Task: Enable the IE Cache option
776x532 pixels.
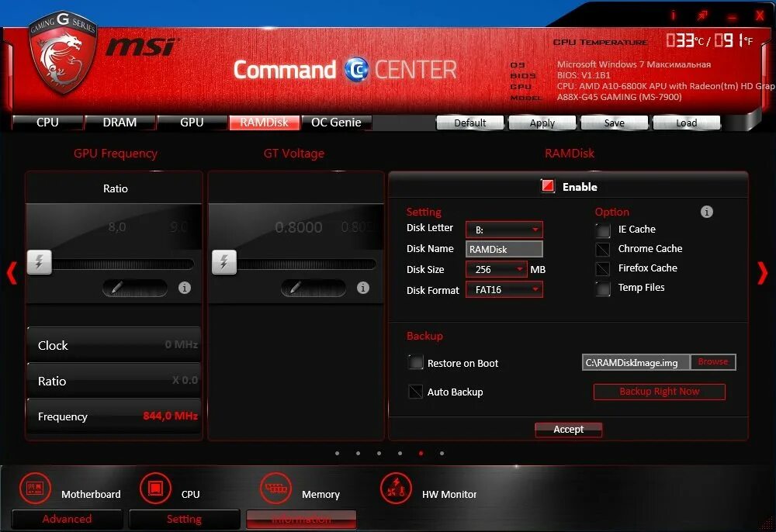Action: click(x=603, y=230)
